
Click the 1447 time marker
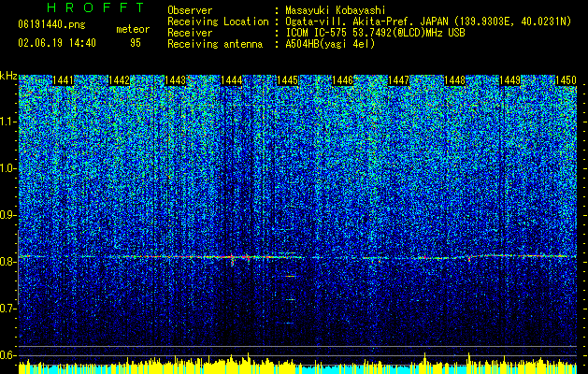[x=398, y=80]
